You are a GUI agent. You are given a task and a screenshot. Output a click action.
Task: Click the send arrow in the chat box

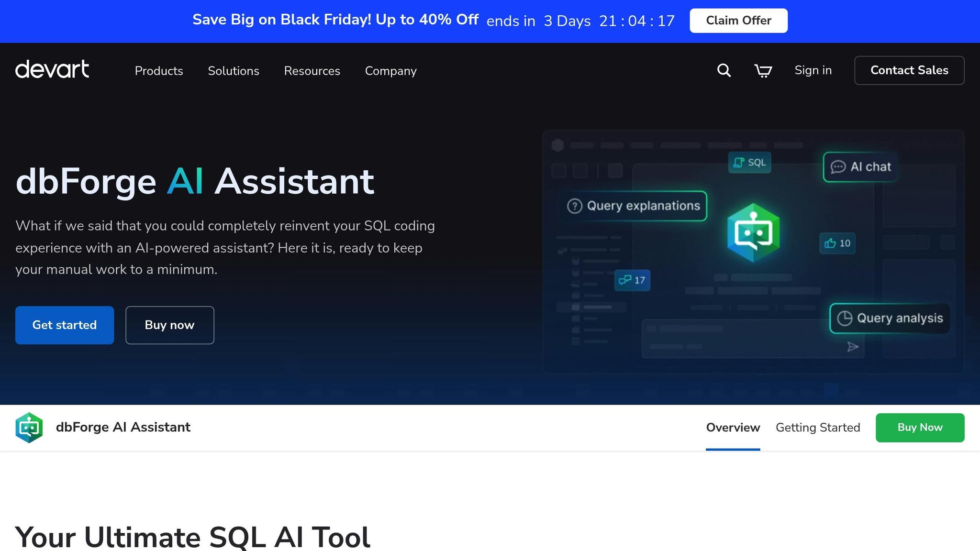(853, 346)
